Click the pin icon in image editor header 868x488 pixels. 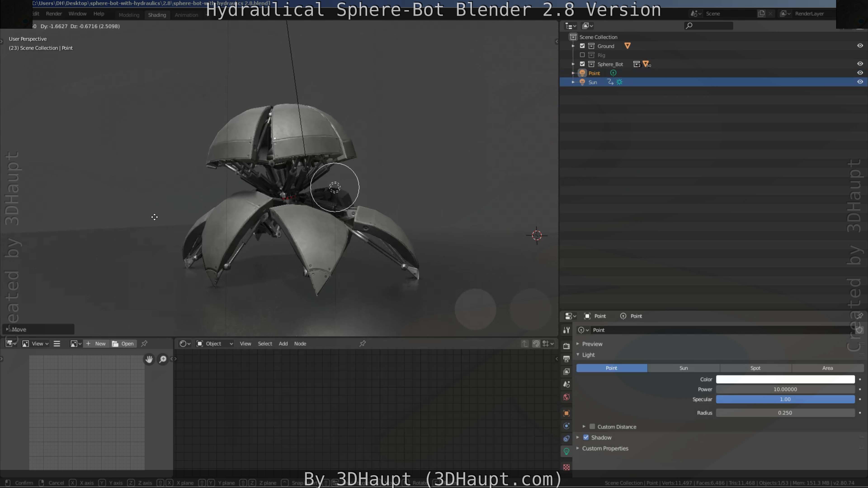(144, 343)
